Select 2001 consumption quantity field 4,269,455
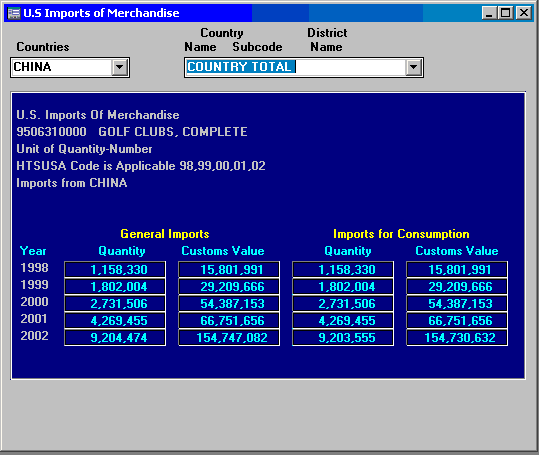The image size is (539, 455). click(x=343, y=320)
